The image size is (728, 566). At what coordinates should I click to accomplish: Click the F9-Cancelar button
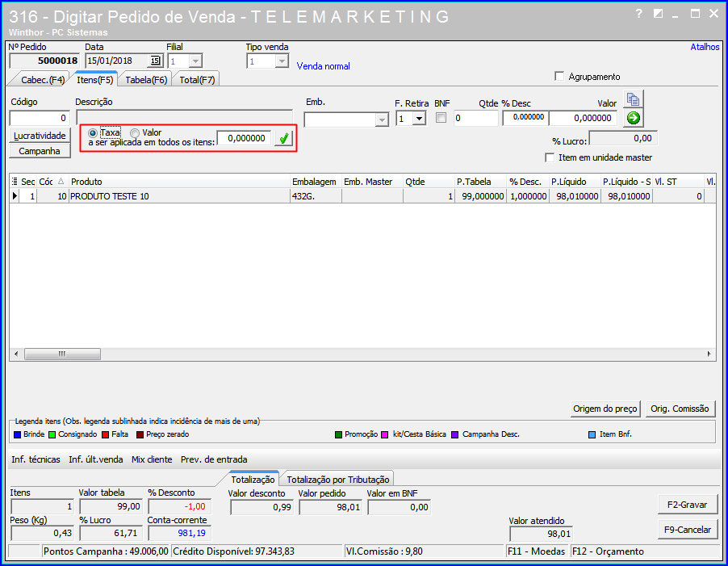click(x=687, y=530)
